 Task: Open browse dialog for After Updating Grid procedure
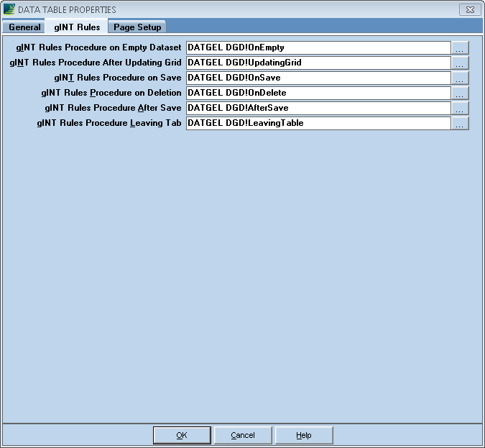point(460,63)
